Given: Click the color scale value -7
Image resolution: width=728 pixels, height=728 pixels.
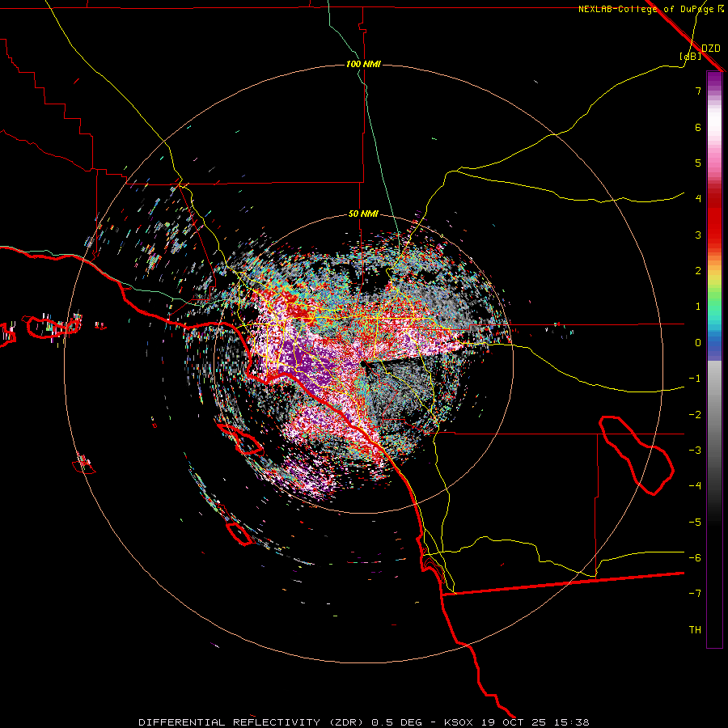Looking at the screenshot, I should pyautogui.click(x=695, y=594).
